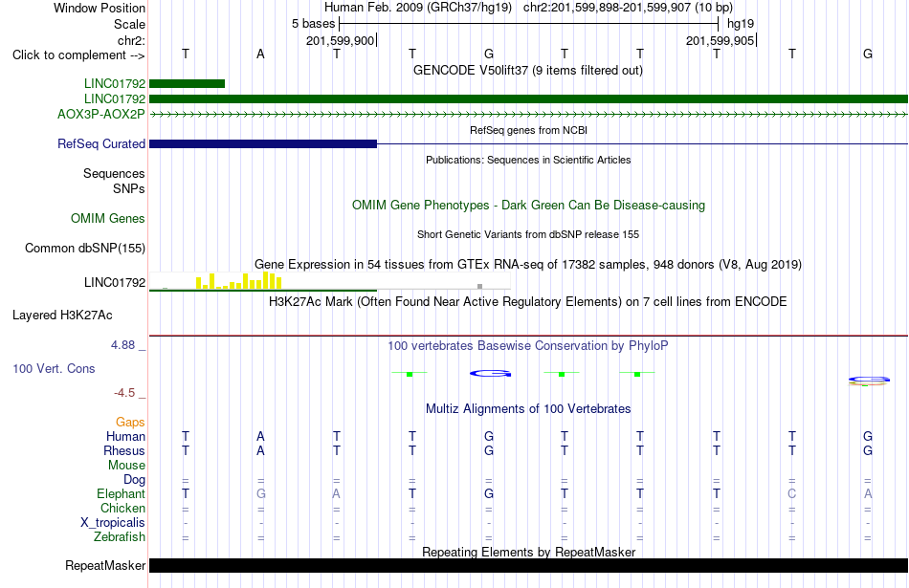Select the X_tropicalis species row label

(x=113, y=523)
